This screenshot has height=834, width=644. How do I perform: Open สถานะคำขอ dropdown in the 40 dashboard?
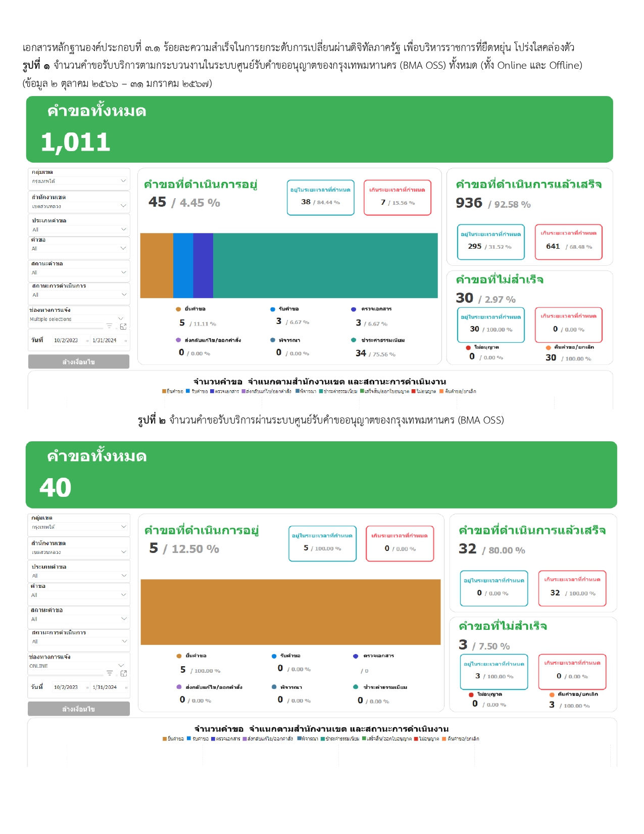pos(124,619)
